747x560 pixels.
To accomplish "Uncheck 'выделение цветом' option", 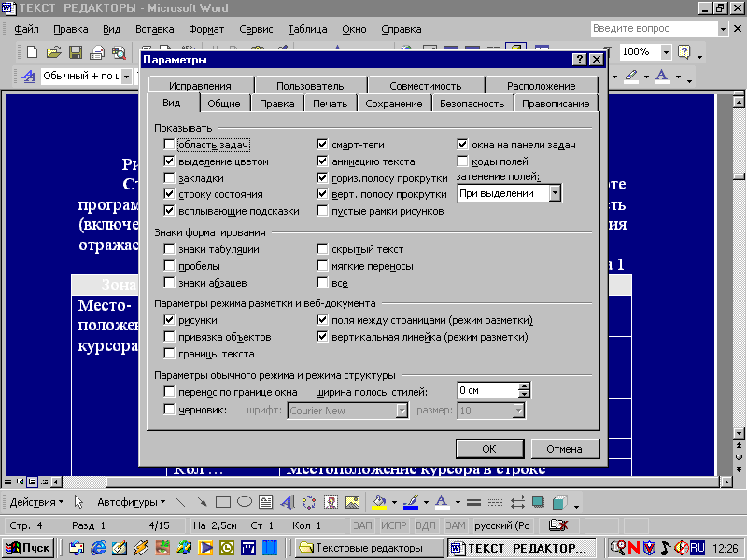I will click(x=169, y=161).
